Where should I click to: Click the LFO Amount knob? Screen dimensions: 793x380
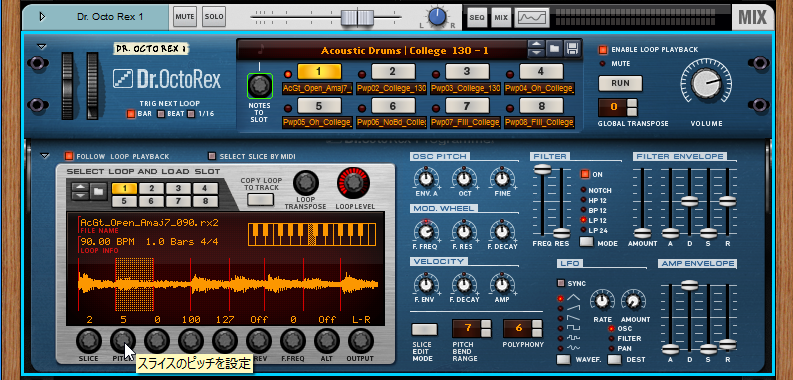click(x=633, y=302)
